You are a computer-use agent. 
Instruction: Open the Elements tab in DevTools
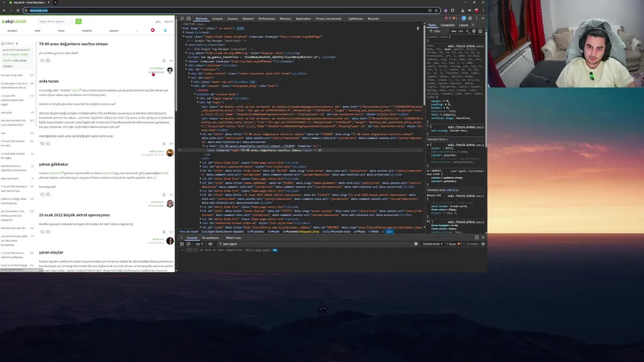point(201,19)
